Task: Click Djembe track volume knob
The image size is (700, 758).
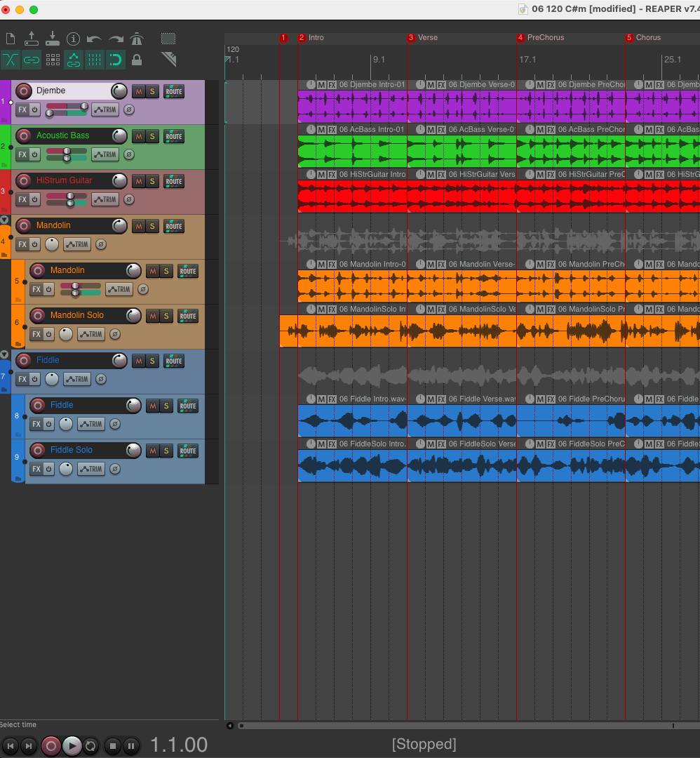Action: [119, 91]
